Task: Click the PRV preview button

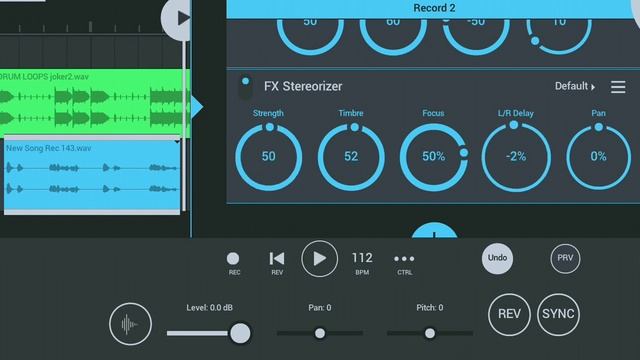Action: (x=565, y=258)
